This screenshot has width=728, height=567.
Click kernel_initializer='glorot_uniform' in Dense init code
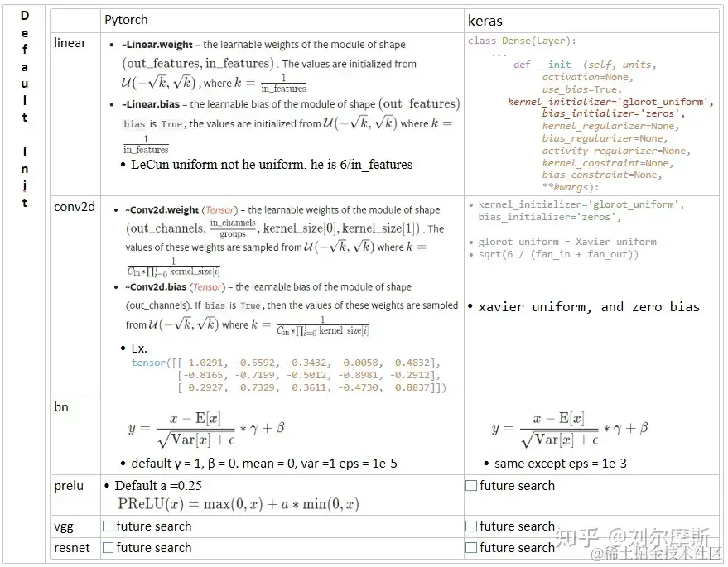(611, 102)
